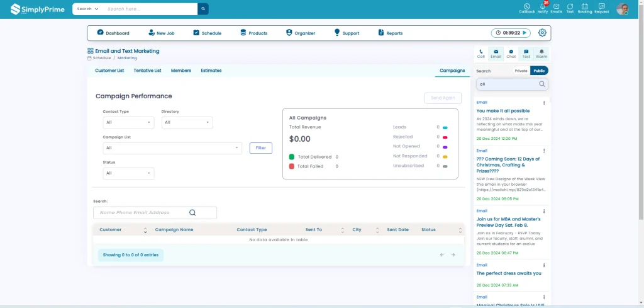
Task: Start the 01:39:22 timer play button
Action: [525, 33]
